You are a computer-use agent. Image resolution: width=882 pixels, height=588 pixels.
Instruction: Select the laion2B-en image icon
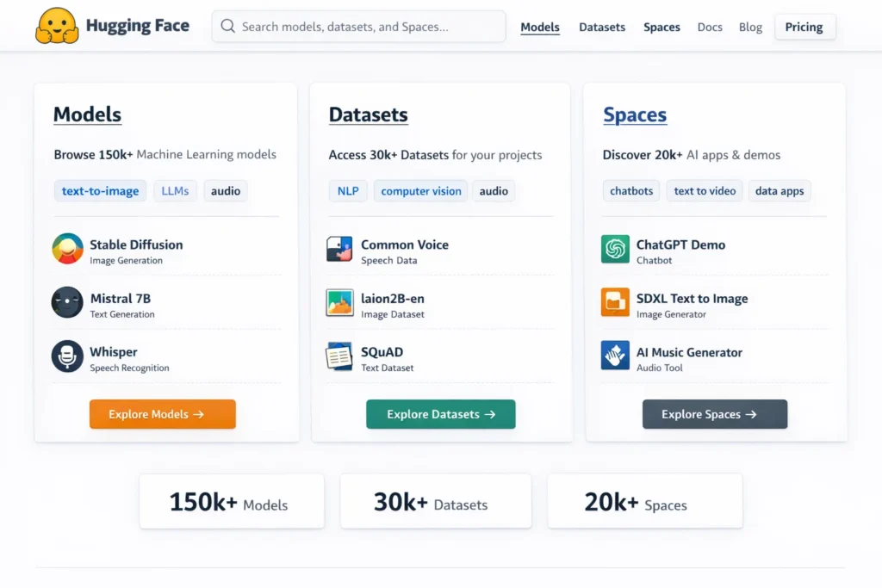(339, 302)
